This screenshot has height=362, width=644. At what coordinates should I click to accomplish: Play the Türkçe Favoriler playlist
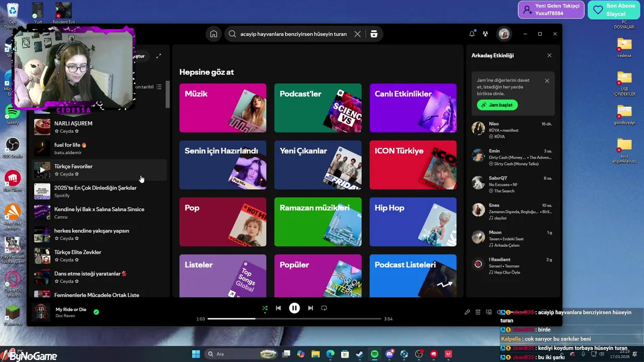pos(42,170)
